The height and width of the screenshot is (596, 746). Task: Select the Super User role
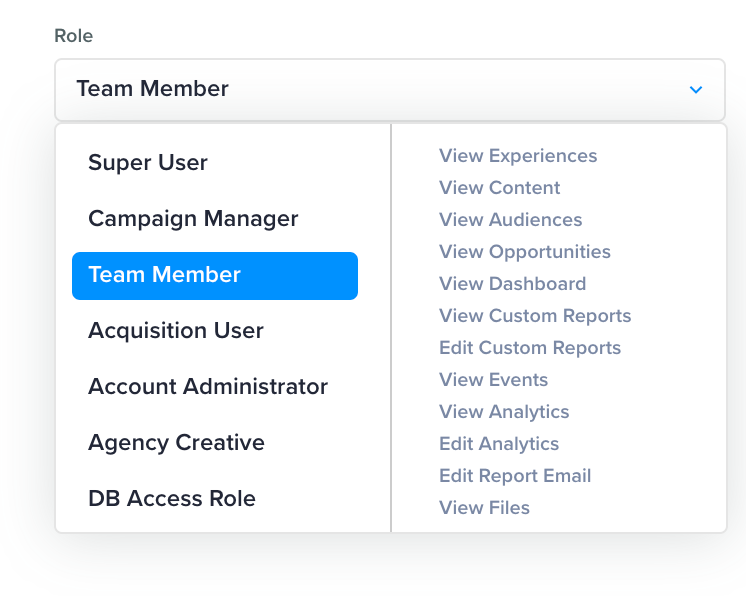148,163
